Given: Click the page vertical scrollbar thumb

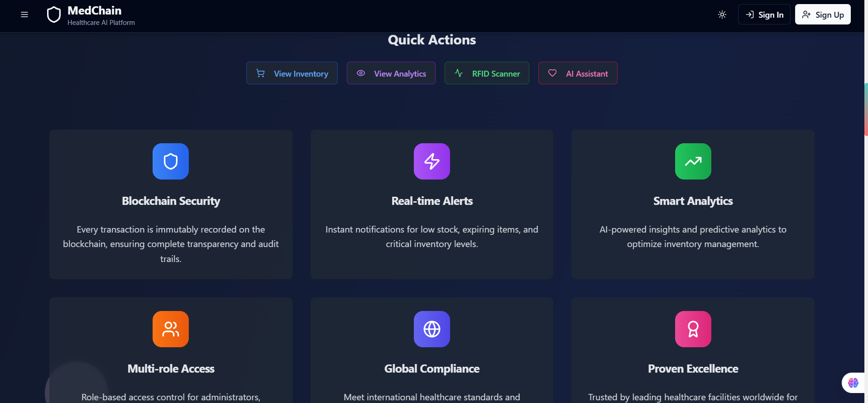Looking at the screenshot, I should (x=866, y=110).
